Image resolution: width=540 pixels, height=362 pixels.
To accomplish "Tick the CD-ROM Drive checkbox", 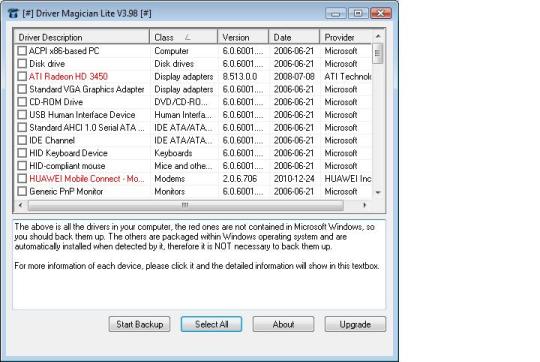I will [x=22, y=102].
